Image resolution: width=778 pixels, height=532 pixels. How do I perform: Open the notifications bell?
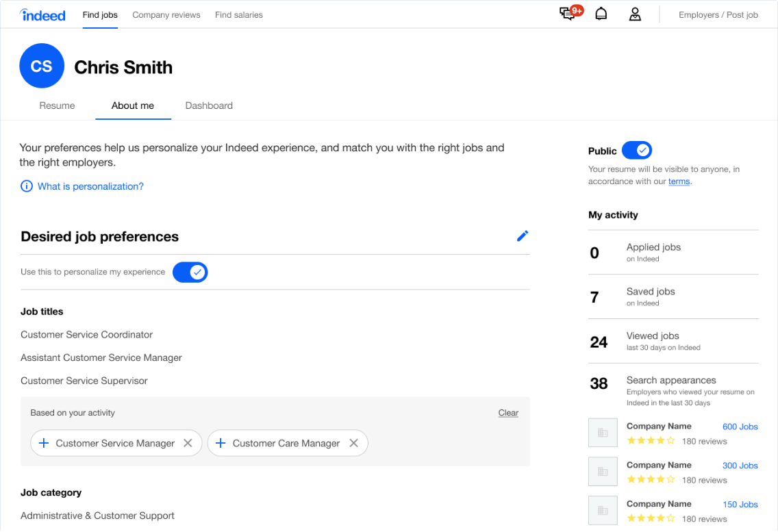[601, 14]
